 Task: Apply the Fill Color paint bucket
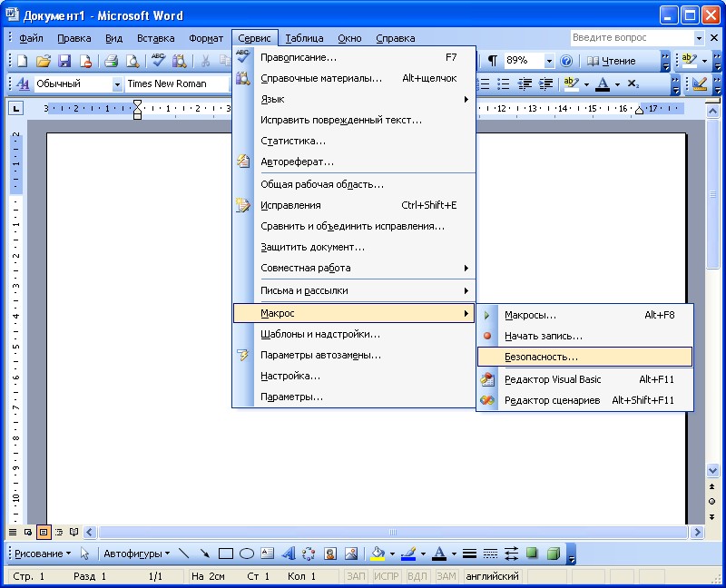click(x=378, y=554)
